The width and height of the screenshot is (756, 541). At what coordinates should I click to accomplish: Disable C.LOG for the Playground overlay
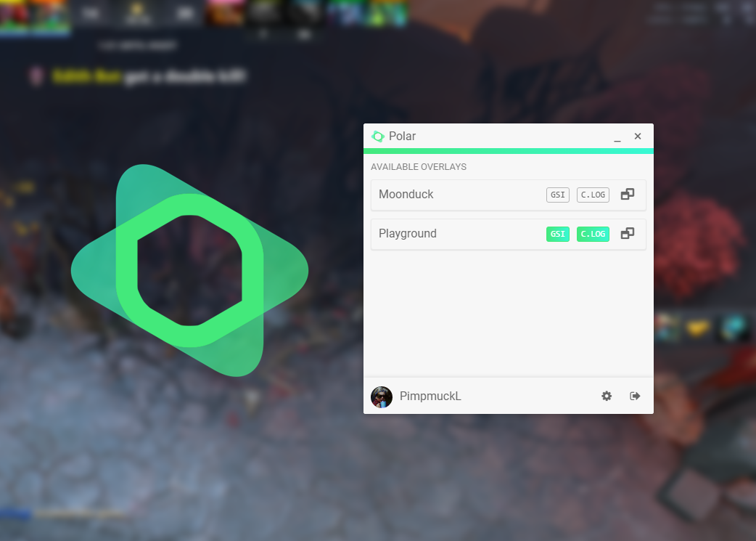(593, 234)
